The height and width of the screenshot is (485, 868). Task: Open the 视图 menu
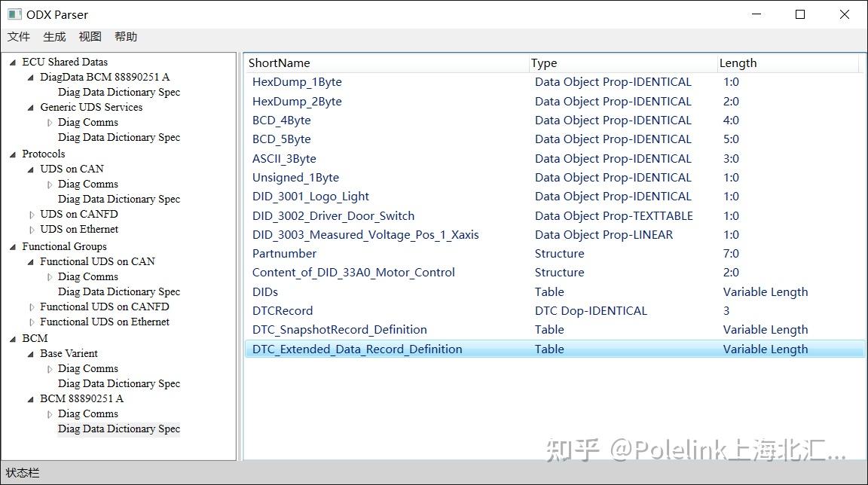pos(90,36)
